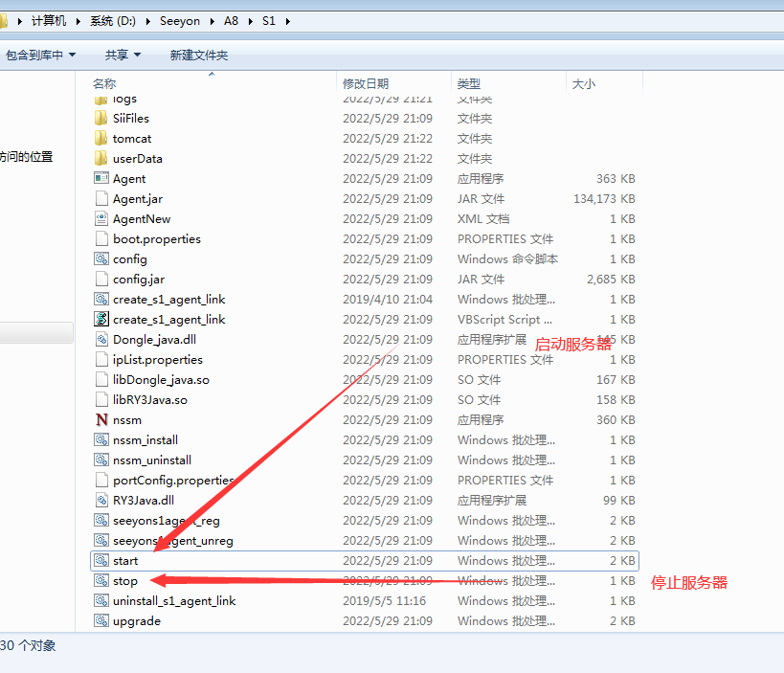Click the 360 KB size value

click(x=616, y=420)
